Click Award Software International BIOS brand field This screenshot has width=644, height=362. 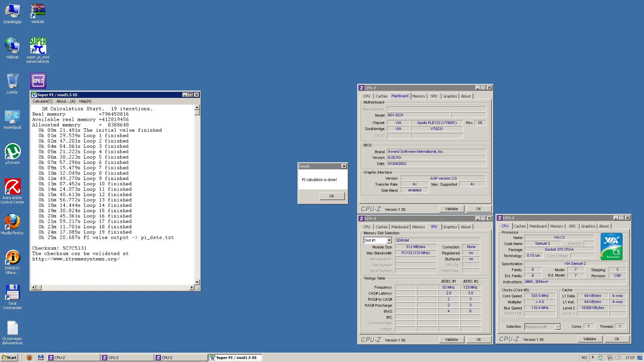click(436, 152)
